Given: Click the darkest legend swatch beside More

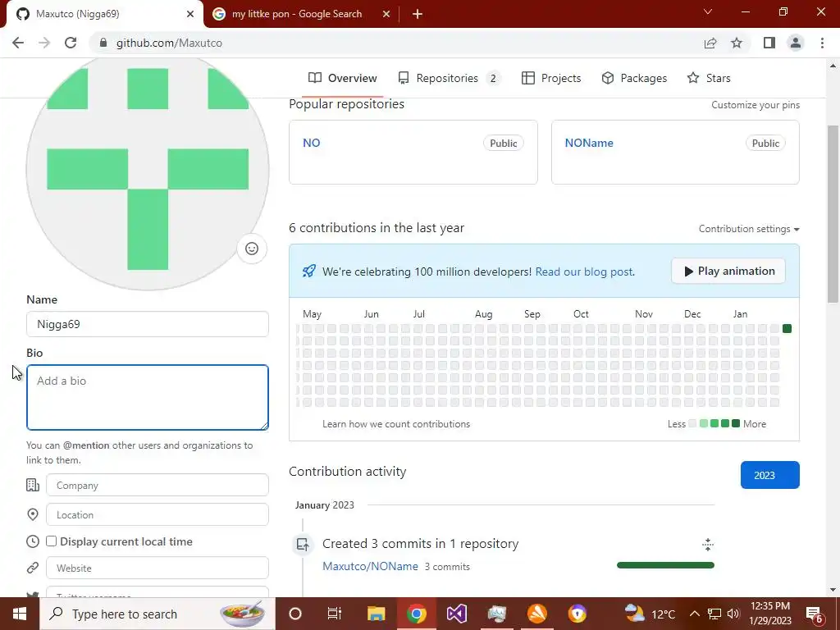Looking at the screenshot, I should 736,424.
